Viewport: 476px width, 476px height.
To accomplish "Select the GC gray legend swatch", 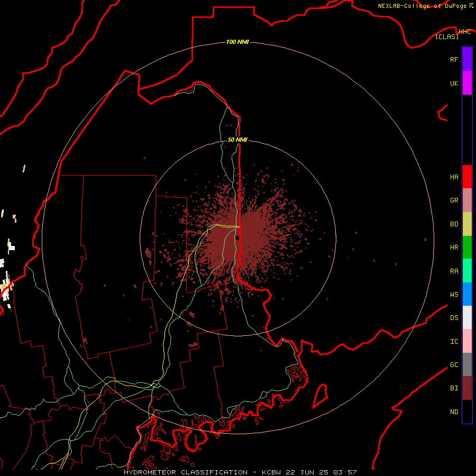I will click(x=467, y=364).
